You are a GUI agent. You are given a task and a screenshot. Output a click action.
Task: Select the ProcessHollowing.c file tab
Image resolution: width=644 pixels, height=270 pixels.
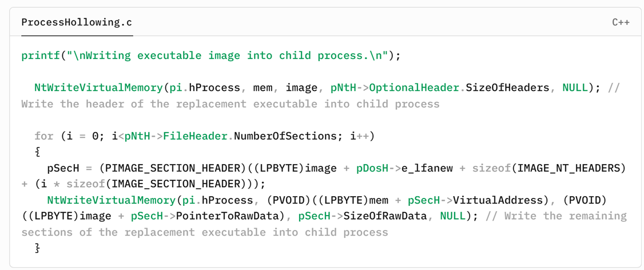(77, 23)
